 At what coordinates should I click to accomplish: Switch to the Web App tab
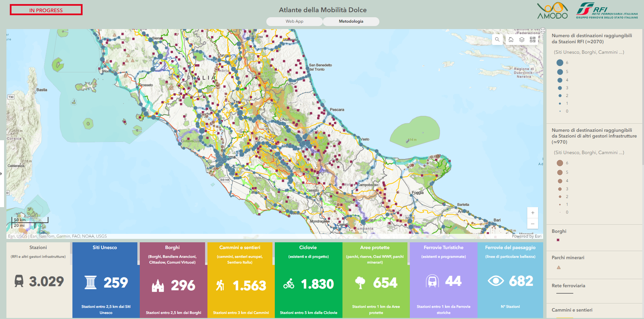294,21
